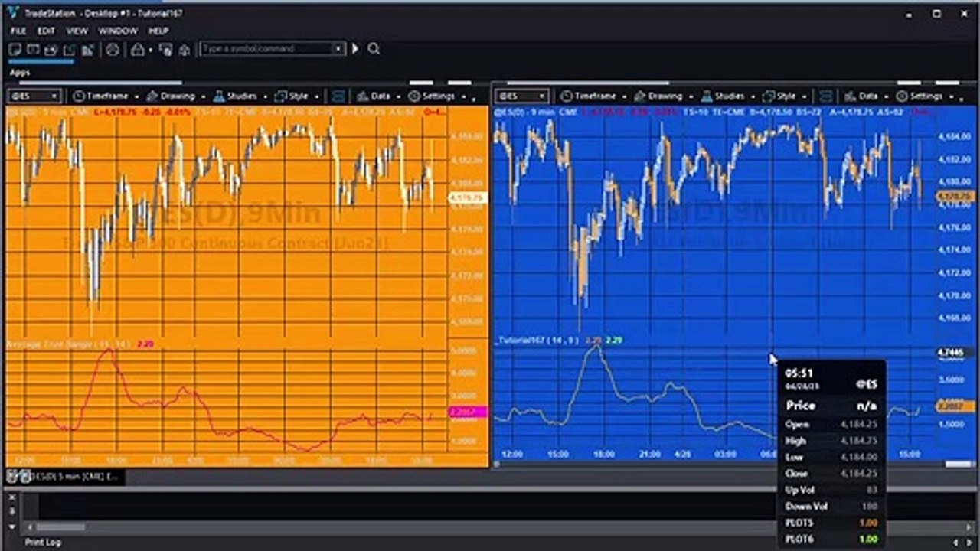Click the play arrow next to command box

pyautogui.click(x=355, y=49)
